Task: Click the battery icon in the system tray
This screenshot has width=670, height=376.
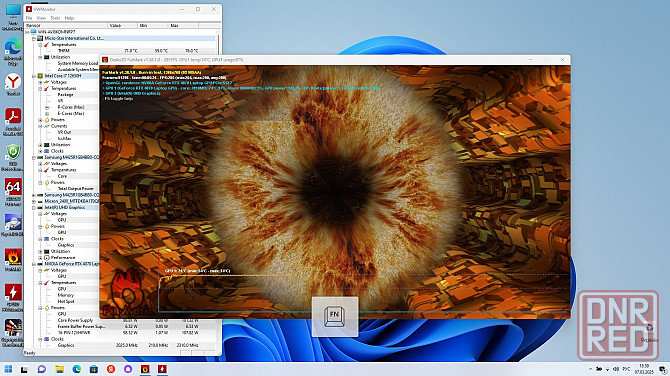Action: tap(599, 369)
